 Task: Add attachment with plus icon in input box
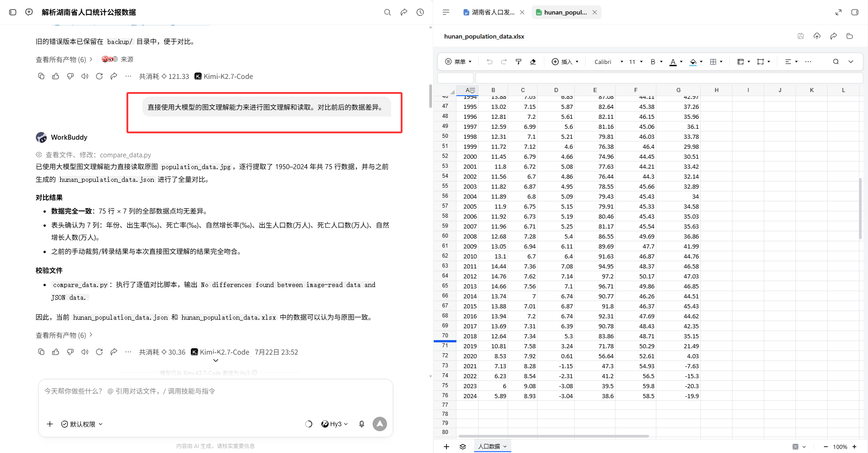[50, 424]
